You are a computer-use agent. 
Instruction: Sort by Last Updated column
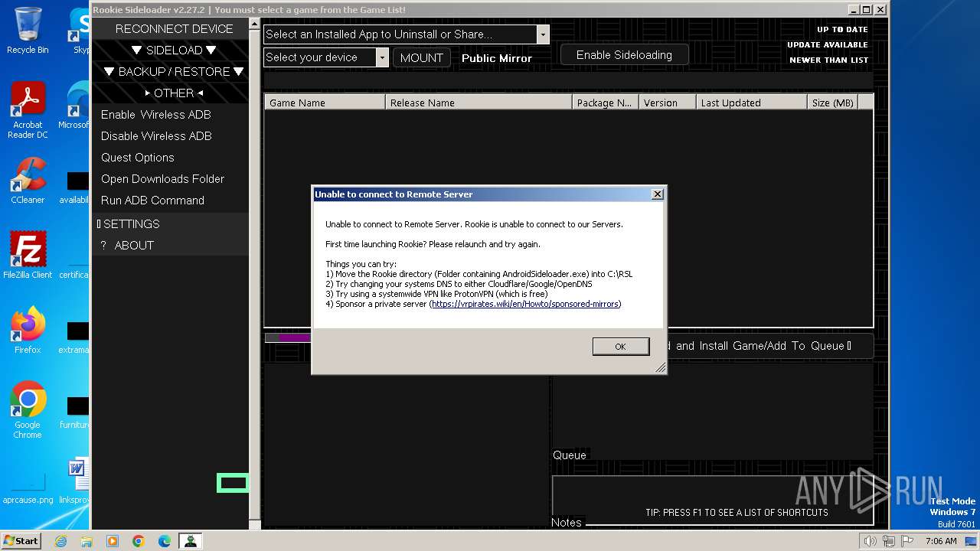click(752, 103)
